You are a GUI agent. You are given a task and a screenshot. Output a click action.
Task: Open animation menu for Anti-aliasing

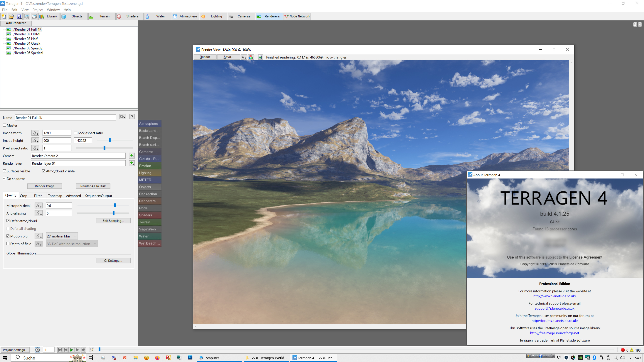[x=39, y=213]
